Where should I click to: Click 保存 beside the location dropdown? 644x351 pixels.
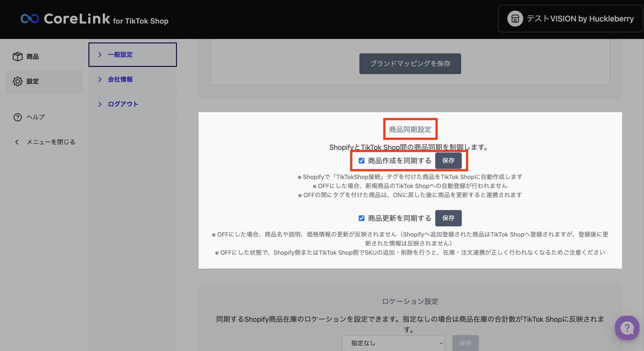[465, 343]
